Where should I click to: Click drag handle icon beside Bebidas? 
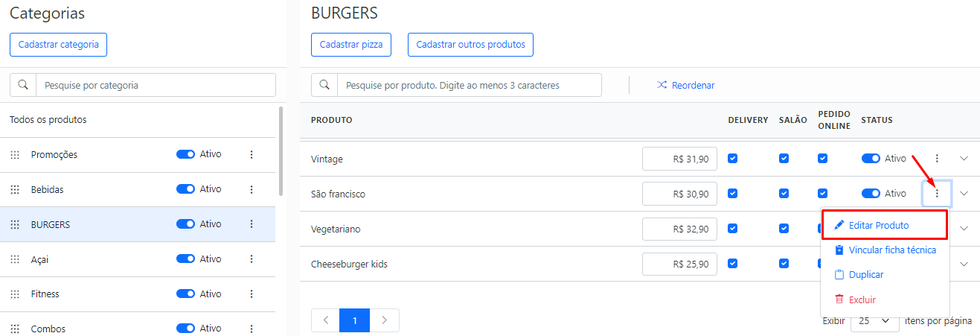15,189
